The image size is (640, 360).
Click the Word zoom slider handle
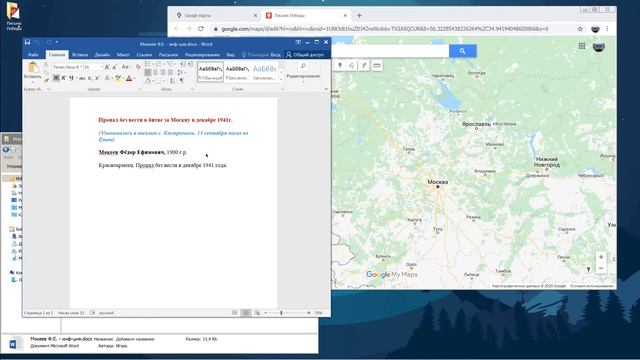pyautogui.click(x=281, y=313)
